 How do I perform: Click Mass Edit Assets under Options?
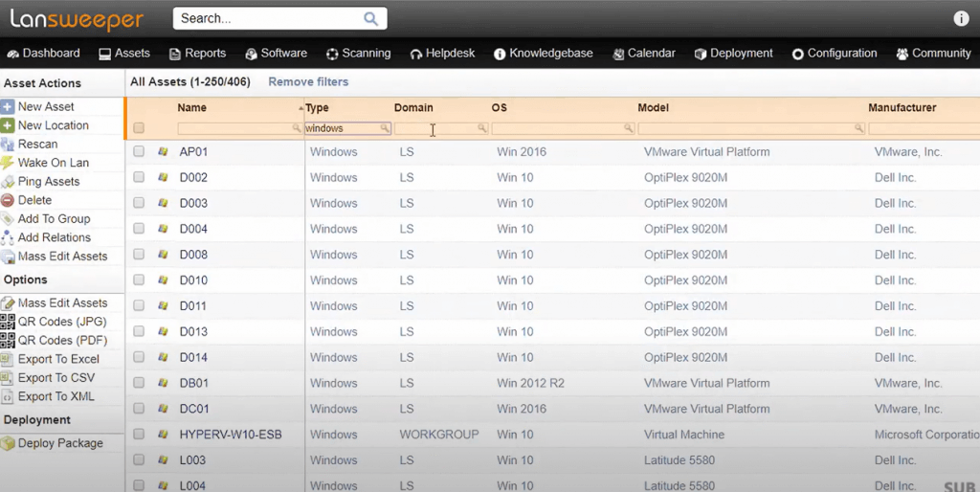(x=62, y=303)
